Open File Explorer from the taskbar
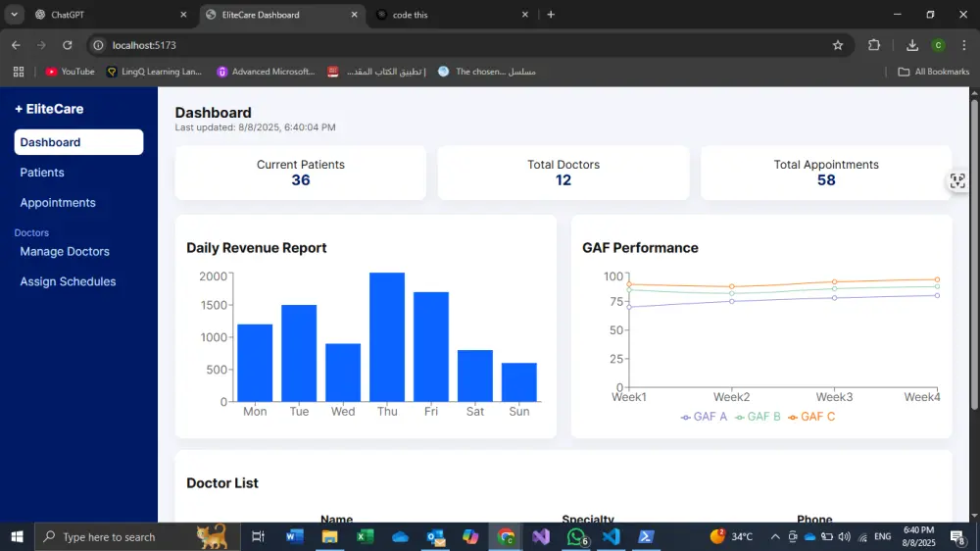980x551 pixels. click(329, 536)
